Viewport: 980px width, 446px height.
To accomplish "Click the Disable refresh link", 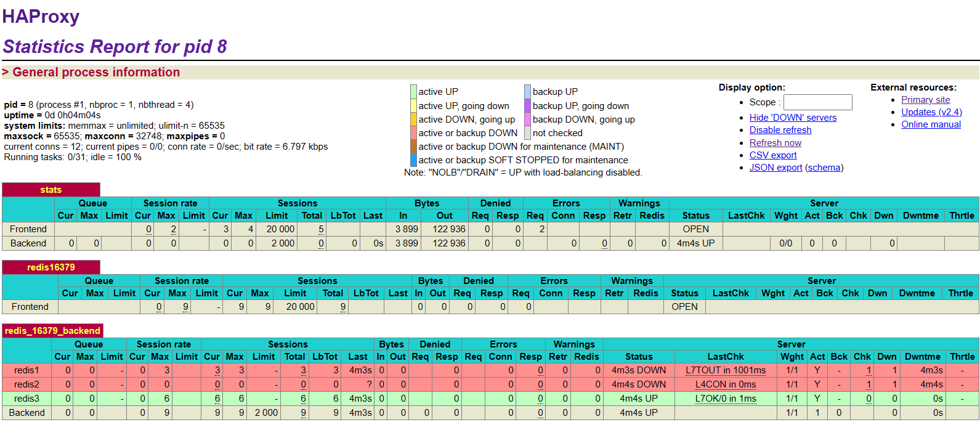I will (x=780, y=130).
